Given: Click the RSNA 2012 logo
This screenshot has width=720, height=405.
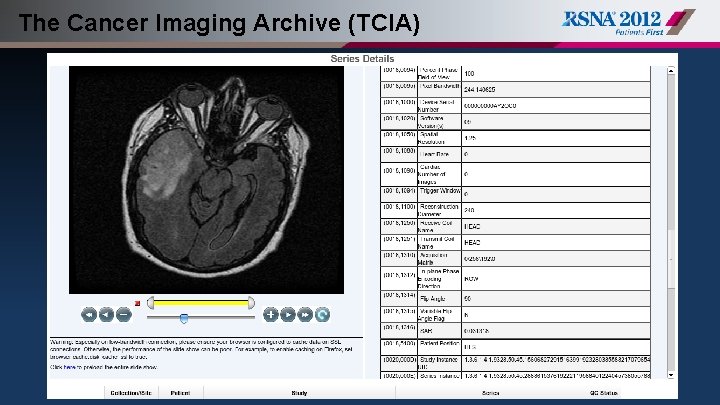Looking at the screenshot, I should point(628,22).
